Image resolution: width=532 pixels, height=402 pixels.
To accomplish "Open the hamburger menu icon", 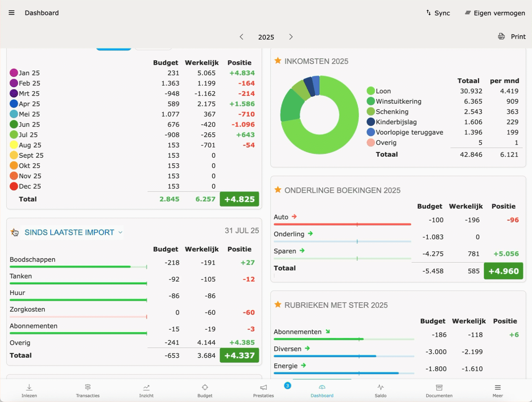I will [x=11, y=13].
